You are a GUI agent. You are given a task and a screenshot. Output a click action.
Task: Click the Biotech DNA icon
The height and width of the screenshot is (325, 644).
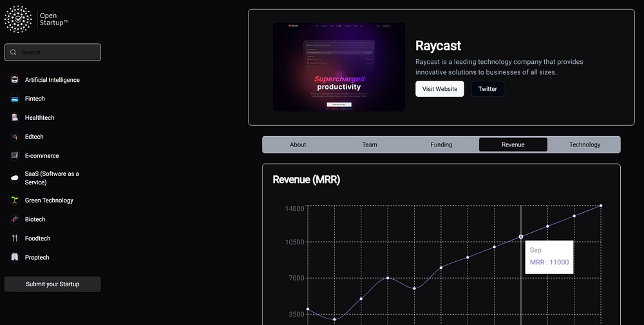15,219
